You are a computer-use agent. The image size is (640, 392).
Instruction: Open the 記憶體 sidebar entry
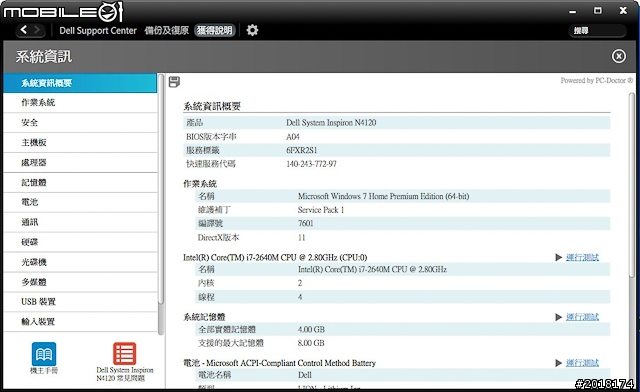click(x=80, y=183)
